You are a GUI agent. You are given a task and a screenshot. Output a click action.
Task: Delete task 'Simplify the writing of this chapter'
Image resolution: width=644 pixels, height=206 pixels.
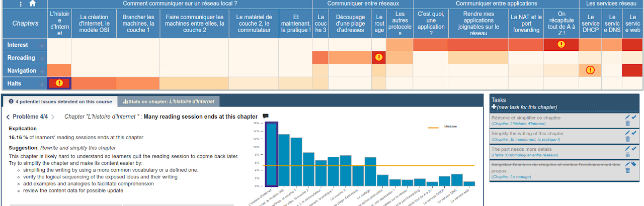[x=627, y=139]
